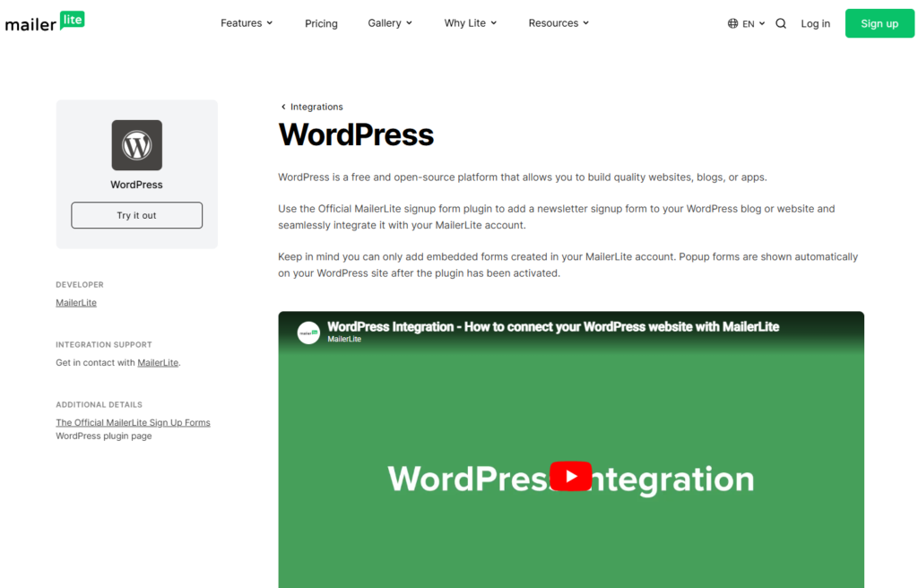
Task: Click the Sign up button
Action: click(879, 23)
